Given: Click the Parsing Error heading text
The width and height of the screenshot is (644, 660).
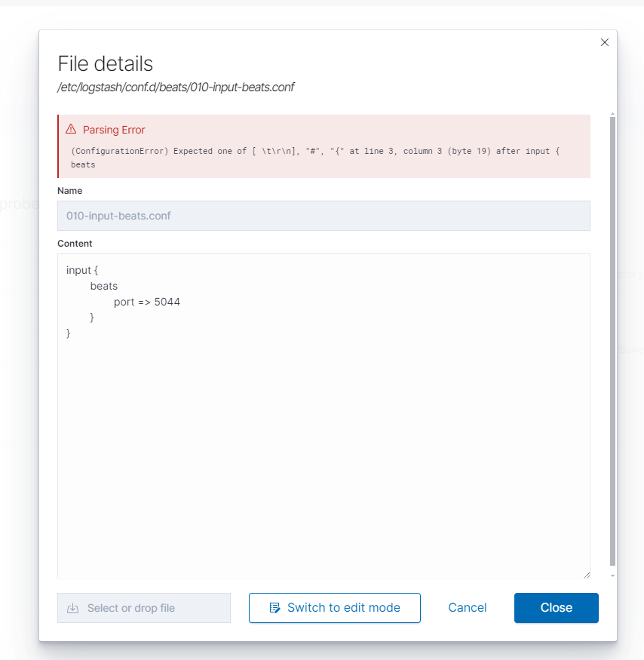Looking at the screenshot, I should tap(114, 130).
